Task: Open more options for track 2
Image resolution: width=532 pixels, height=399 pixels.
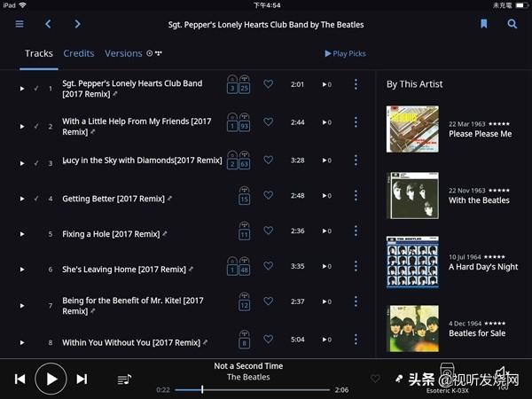Action: pos(356,122)
